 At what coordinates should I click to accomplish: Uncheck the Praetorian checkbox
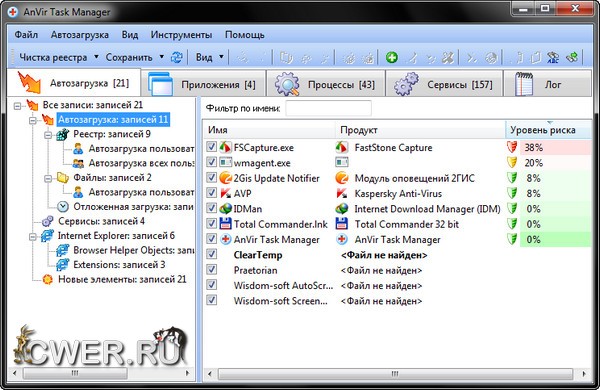(212, 269)
